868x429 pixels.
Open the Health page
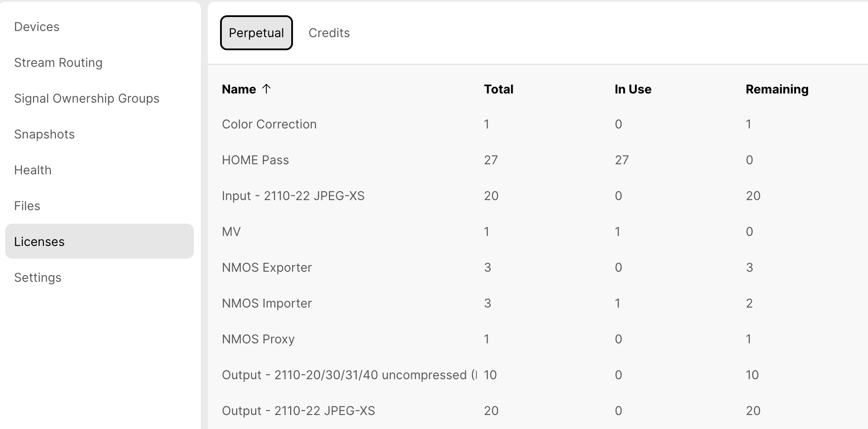point(33,170)
